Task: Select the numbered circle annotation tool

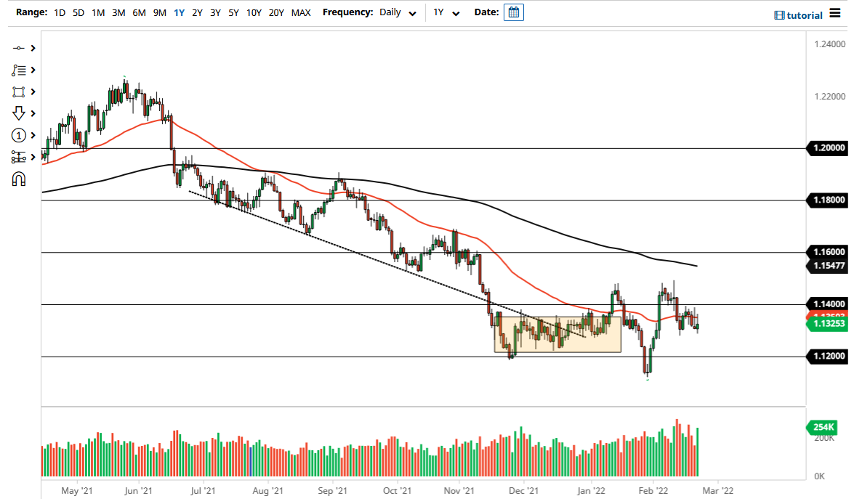Action: [x=19, y=136]
